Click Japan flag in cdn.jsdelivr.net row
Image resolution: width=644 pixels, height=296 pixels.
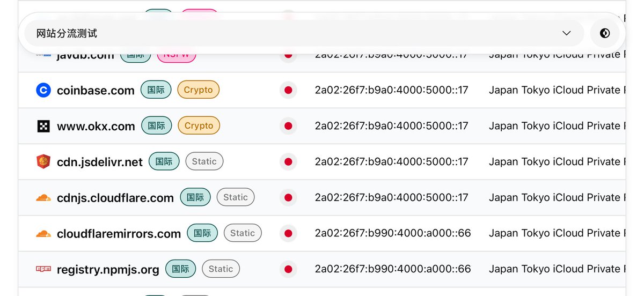[x=288, y=161]
